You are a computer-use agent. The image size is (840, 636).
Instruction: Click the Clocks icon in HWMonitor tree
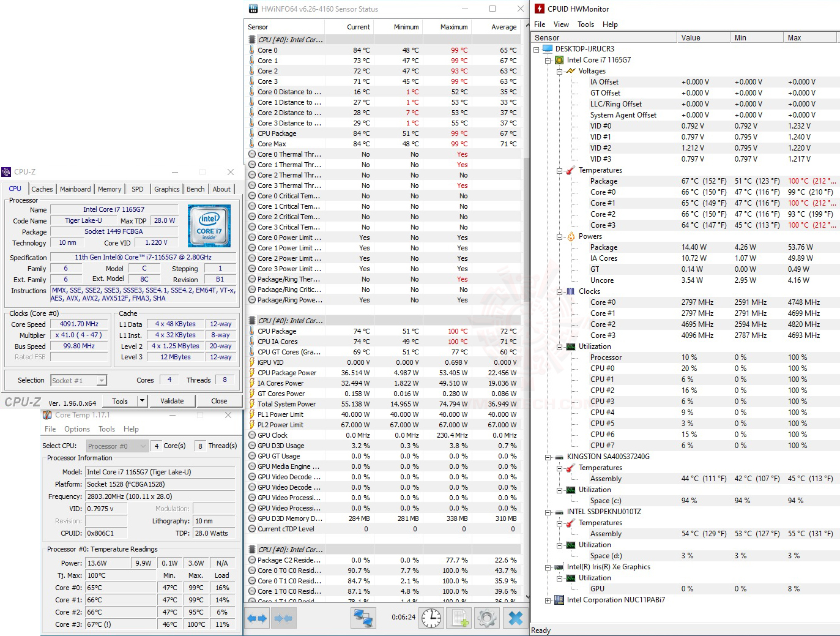(x=571, y=291)
